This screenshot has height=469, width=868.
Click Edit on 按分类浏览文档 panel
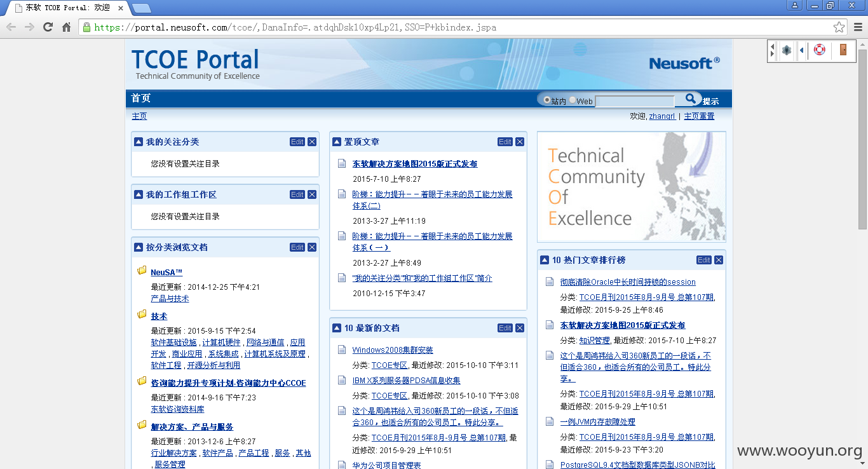click(297, 247)
